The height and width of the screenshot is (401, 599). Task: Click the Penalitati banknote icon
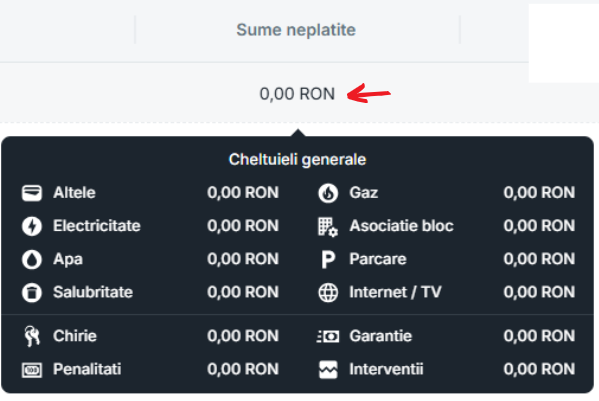(x=32, y=370)
